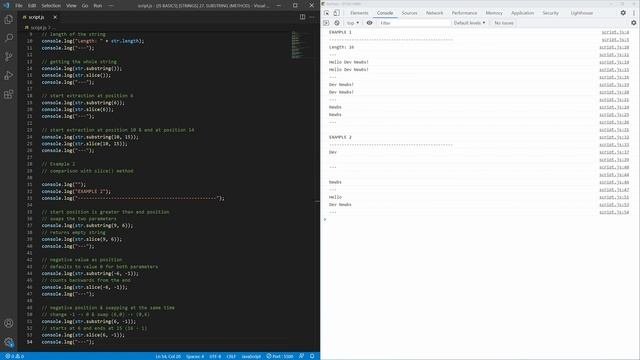Open the JavaScript context 'top' dropdown
640x360 pixels.
pos(353,23)
